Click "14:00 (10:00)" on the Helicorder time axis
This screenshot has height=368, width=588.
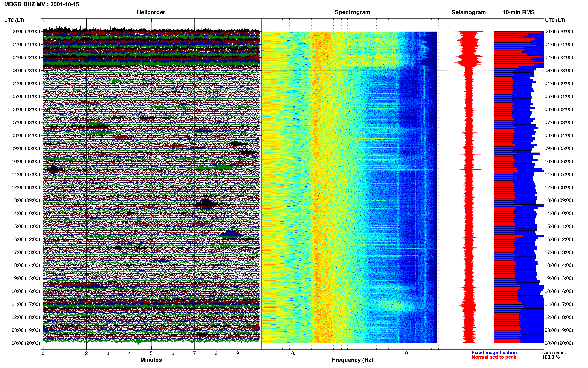(26, 213)
